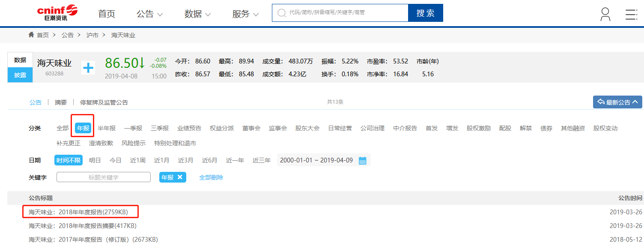Image resolution: width=644 pixels, height=246 pixels.
Task: Select 首发 category filter
Action: [x=432, y=128]
